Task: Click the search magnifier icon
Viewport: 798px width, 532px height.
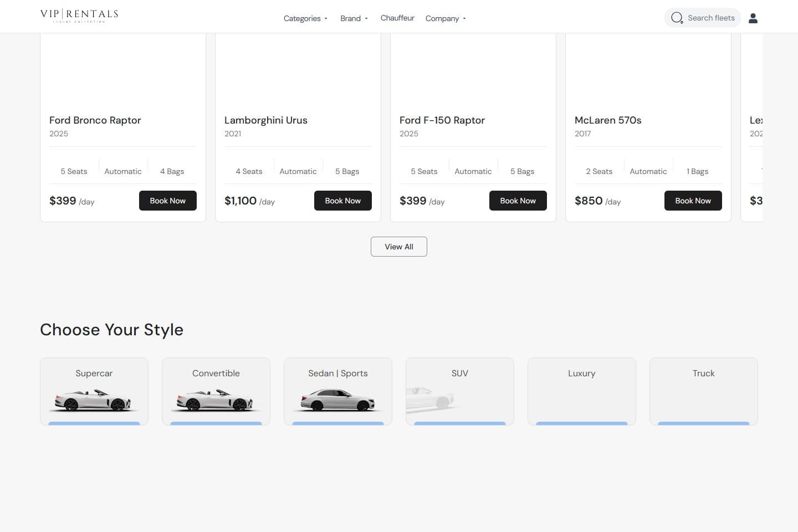Action: (x=677, y=18)
